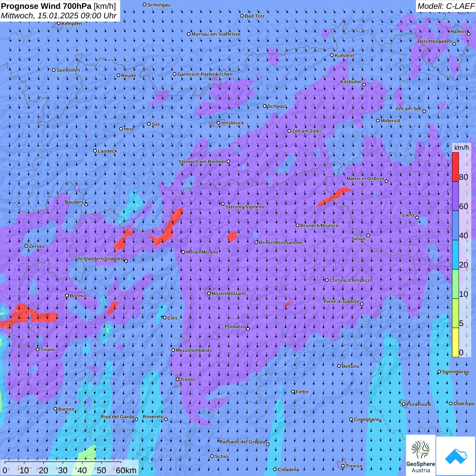This screenshot has width=476, height=476.
Task: Click the Mittersill label
Action: [x=390, y=121]
